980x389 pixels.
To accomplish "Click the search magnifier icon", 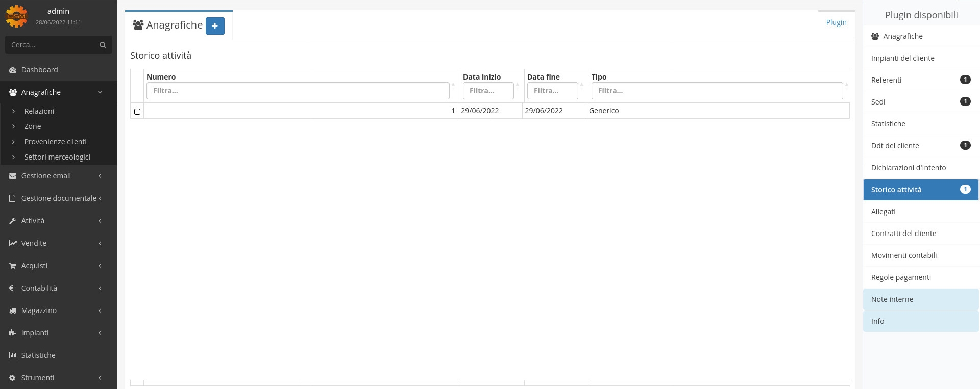I will coord(103,45).
